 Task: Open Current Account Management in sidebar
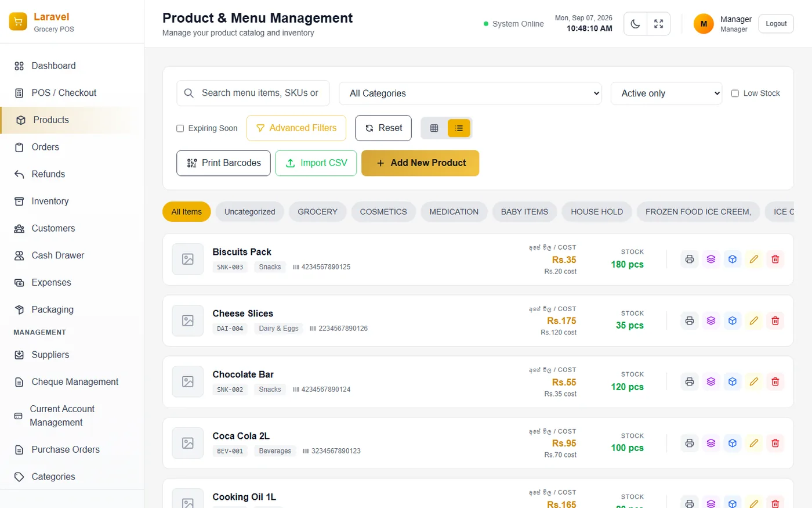72,416
